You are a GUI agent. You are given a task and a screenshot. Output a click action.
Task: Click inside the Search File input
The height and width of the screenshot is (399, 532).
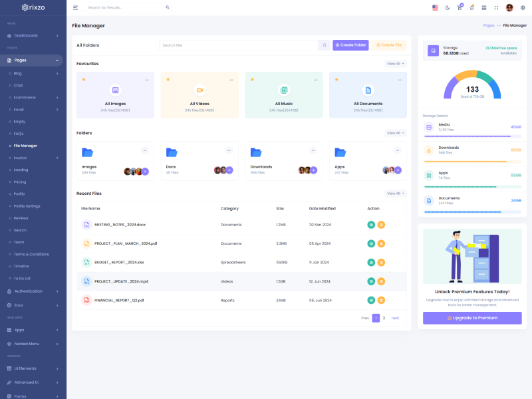tap(238, 45)
